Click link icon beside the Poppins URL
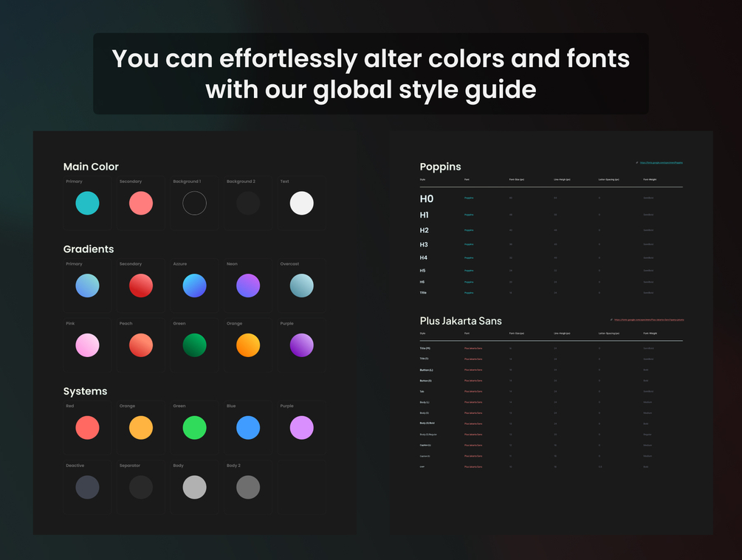The height and width of the screenshot is (560, 742). [637, 163]
